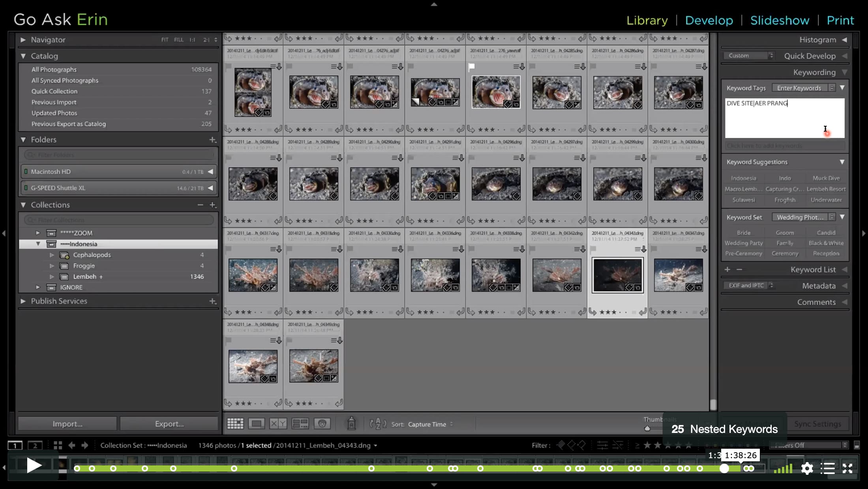
Task: Add keyword with plus in Keyword List
Action: click(x=727, y=269)
